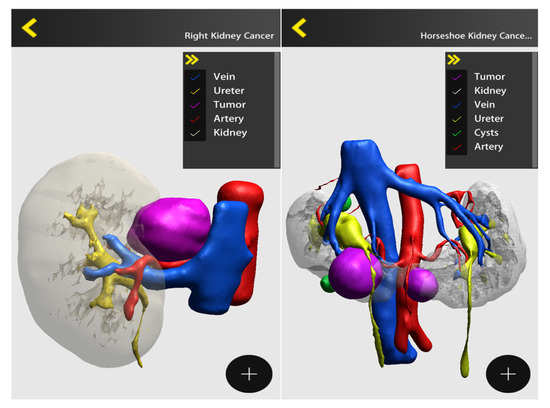550x408 pixels.
Task: Select the Kidney label in Horseshoe legend
Action: pyautogui.click(x=490, y=91)
